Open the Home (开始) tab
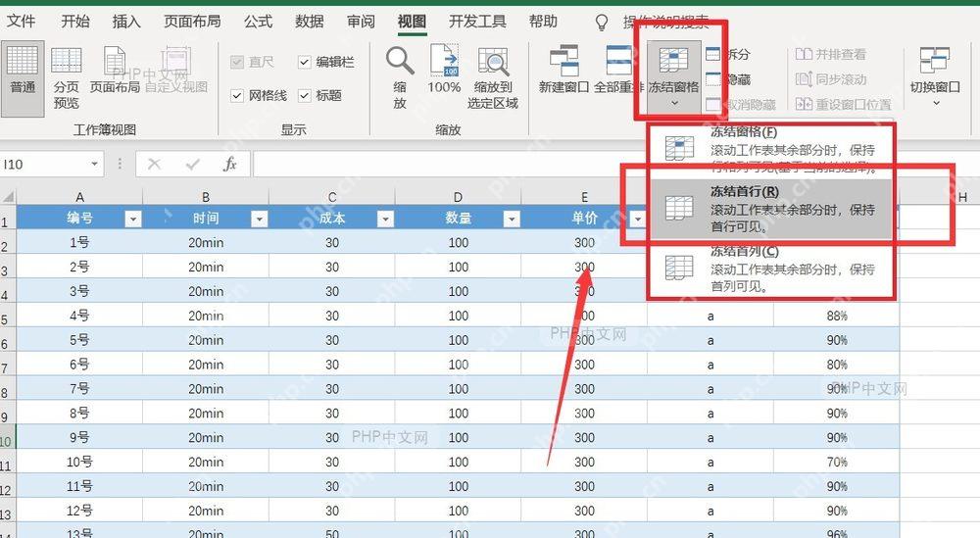980x538 pixels. (x=75, y=22)
